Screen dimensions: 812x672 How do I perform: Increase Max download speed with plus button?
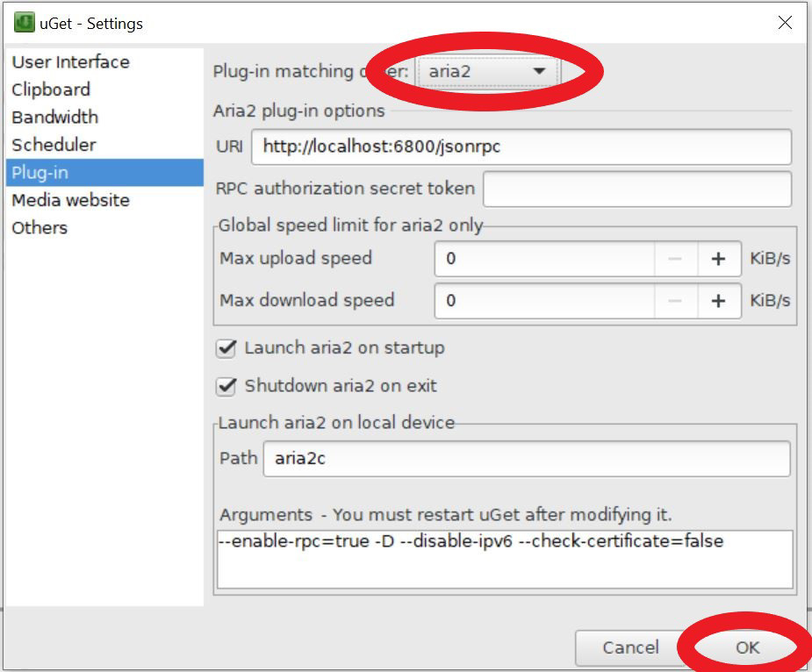click(719, 301)
